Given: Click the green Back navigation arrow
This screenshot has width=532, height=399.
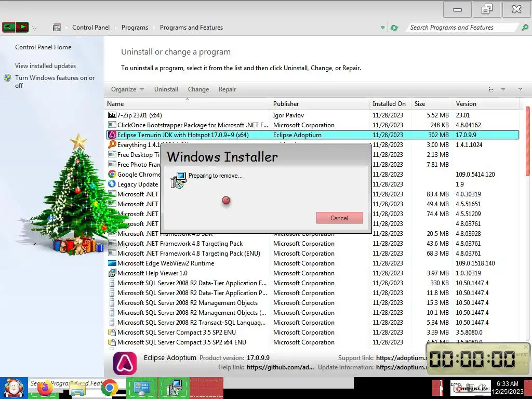Looking at the screenshot, I should (8, 27).
